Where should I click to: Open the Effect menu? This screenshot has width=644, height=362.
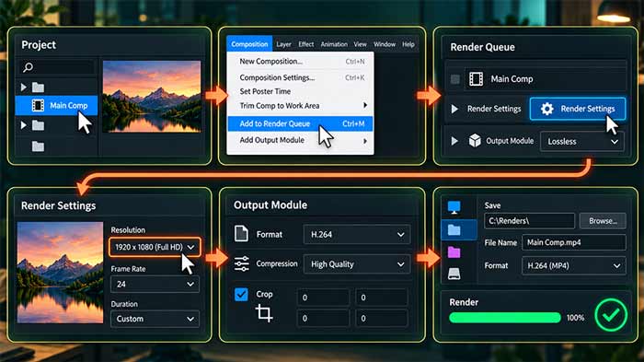(x=306, y=44)
